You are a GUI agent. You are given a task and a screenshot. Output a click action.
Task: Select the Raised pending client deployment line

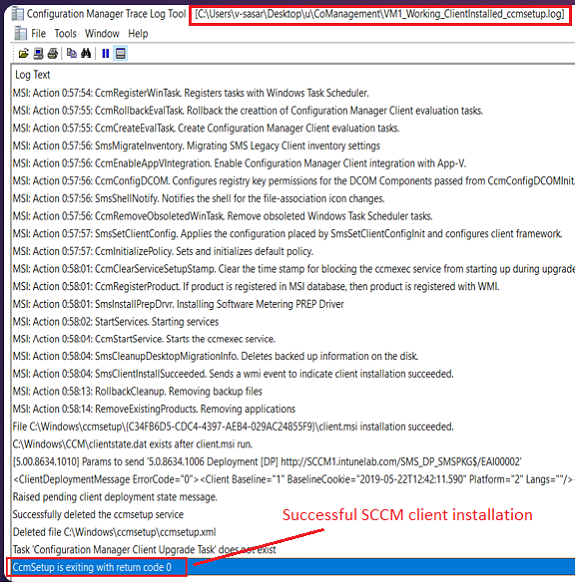[293, 497]
